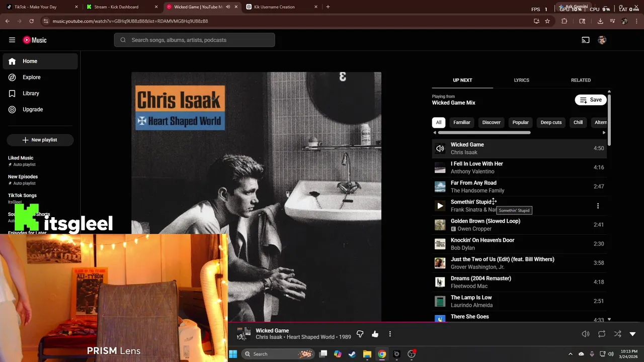Play Somethin' Stupid from the queue
This screenshot has height=362, width=644.
[440, 206]
